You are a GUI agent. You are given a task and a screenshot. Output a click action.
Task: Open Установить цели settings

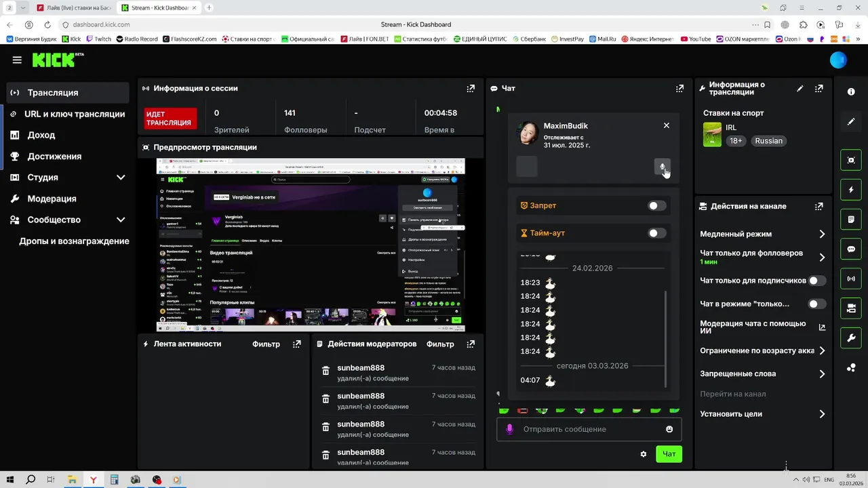tap(763, 414)
